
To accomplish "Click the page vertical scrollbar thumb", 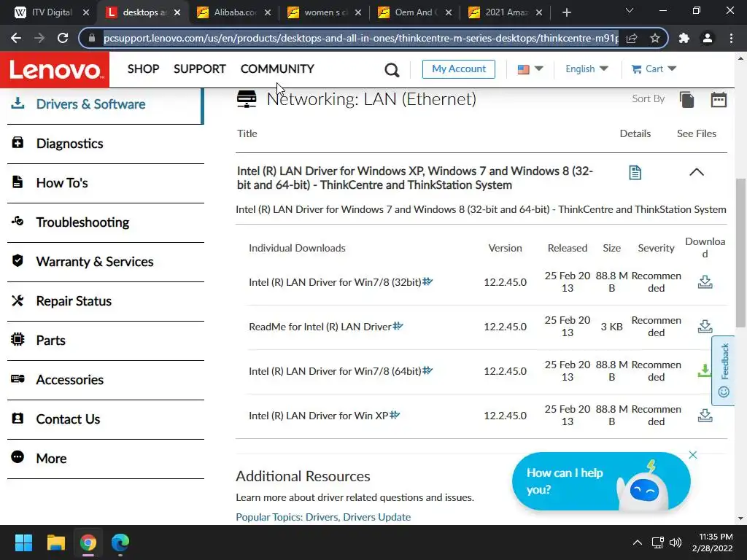I will 740,253.
